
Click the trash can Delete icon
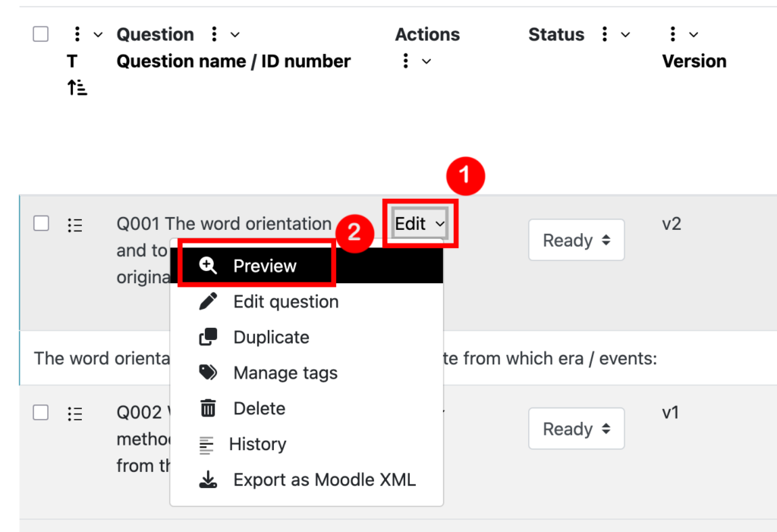coord(208,408)
